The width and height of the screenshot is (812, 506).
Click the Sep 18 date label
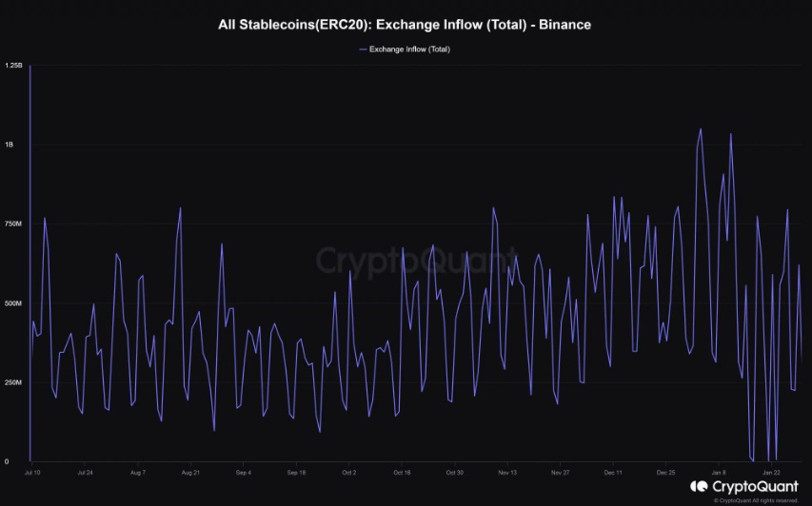296,473
